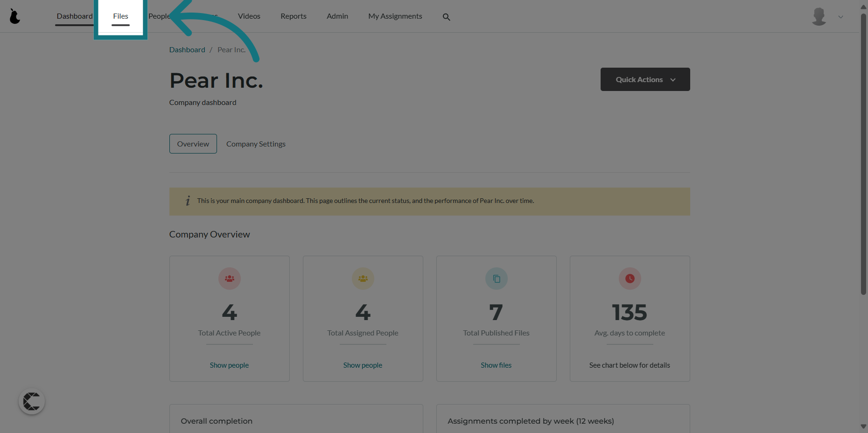Open the Quick Actions dropdown
This screenshot has width=868, height=433.
point(645,79)
